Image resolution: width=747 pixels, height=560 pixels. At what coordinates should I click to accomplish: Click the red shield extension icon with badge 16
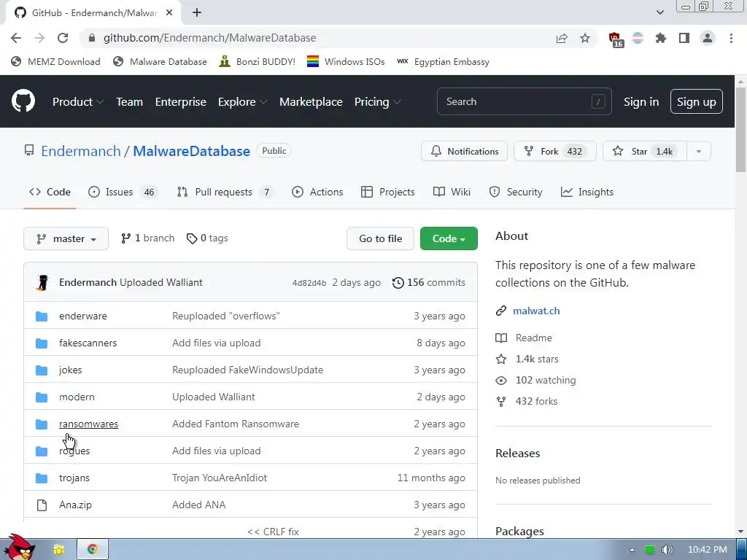coord(615,39)
